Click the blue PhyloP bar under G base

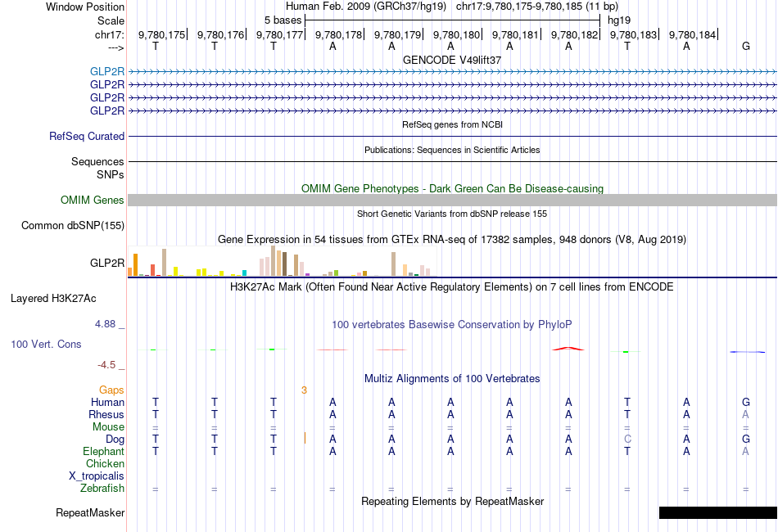click(x=747, y=352)
